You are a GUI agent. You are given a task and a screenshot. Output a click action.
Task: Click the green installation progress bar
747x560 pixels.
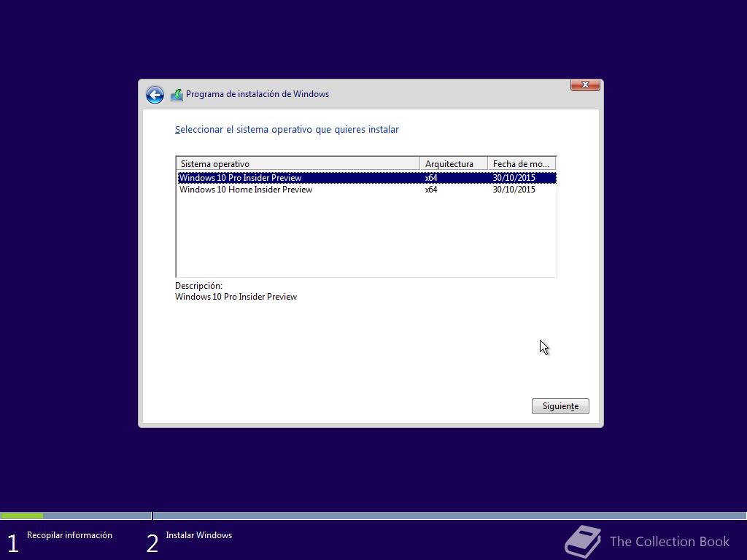click(22, 516)
